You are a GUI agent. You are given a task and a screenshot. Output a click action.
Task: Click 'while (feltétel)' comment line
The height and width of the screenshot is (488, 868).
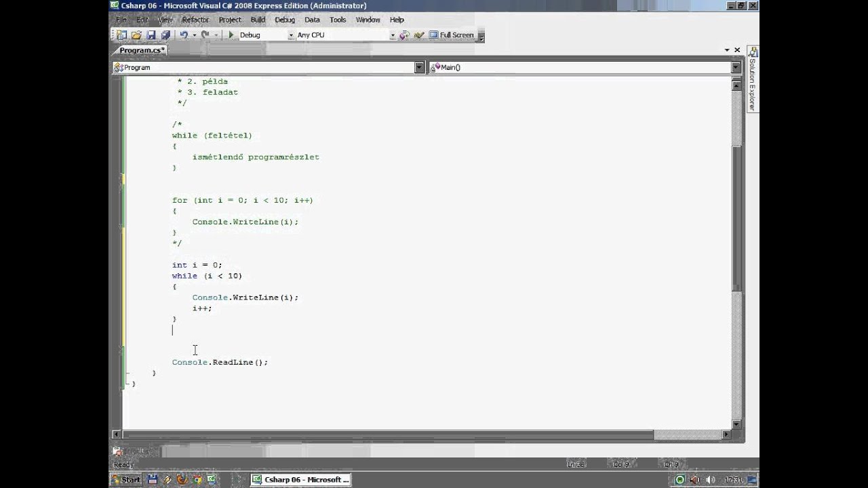[212, 136]
